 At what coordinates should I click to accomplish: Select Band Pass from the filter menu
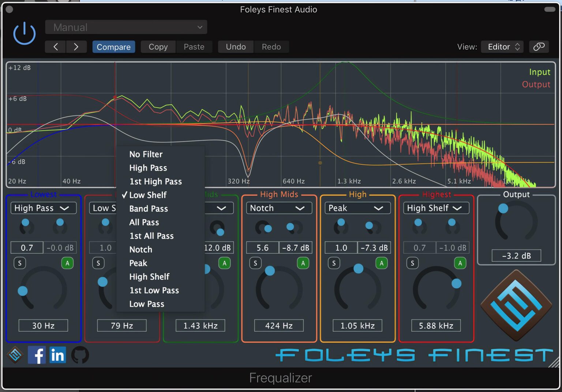pos(149,209)
